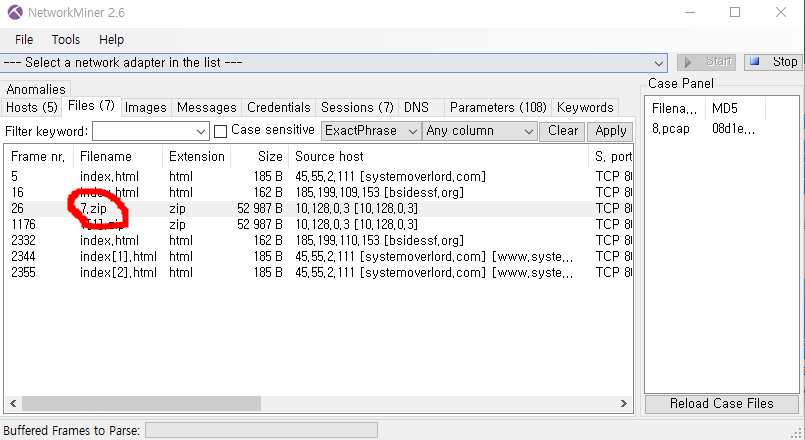Click the MD5 column header in Case Panel

click(x=735, y=108)
